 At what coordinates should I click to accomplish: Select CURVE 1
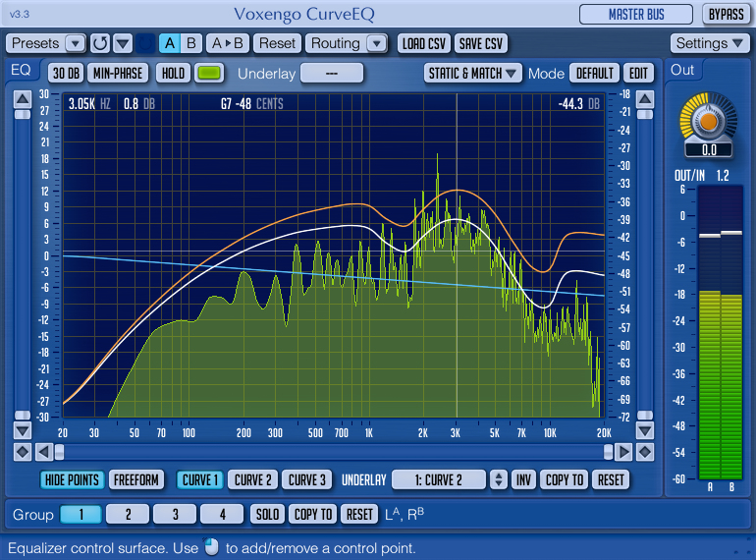[200, 480]
